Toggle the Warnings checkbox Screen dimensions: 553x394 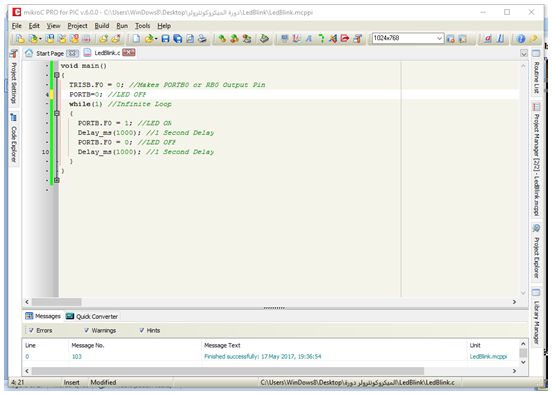coord(86,331)
